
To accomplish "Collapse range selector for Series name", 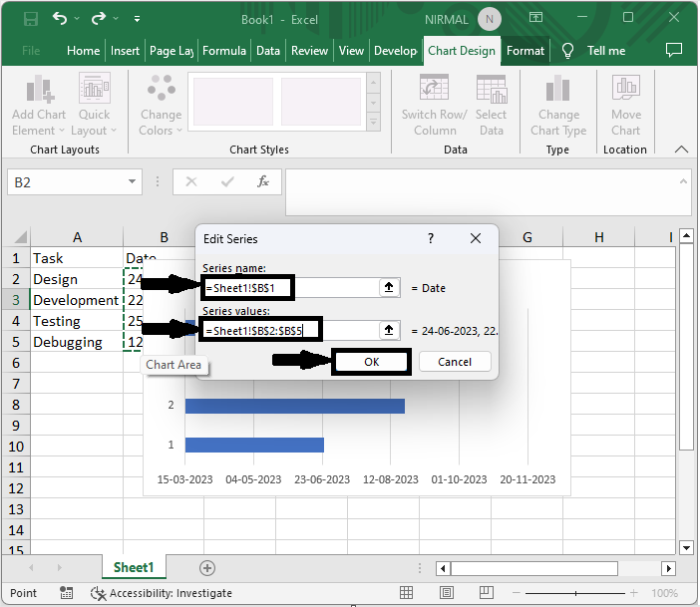I will (389, 287).
